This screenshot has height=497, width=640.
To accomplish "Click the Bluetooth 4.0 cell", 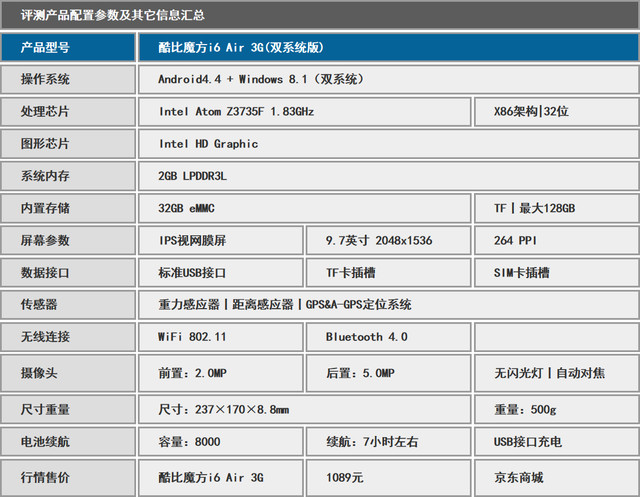I will [389, 337].
